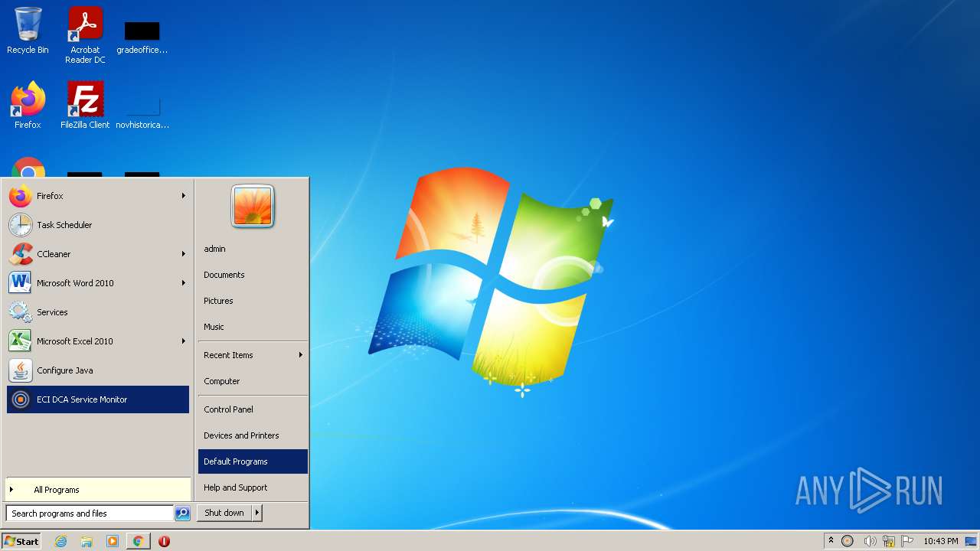The width and height of the screenshot is (980, 551).
Task: Open Configure Java from Start menu
Action: (98, 370)
